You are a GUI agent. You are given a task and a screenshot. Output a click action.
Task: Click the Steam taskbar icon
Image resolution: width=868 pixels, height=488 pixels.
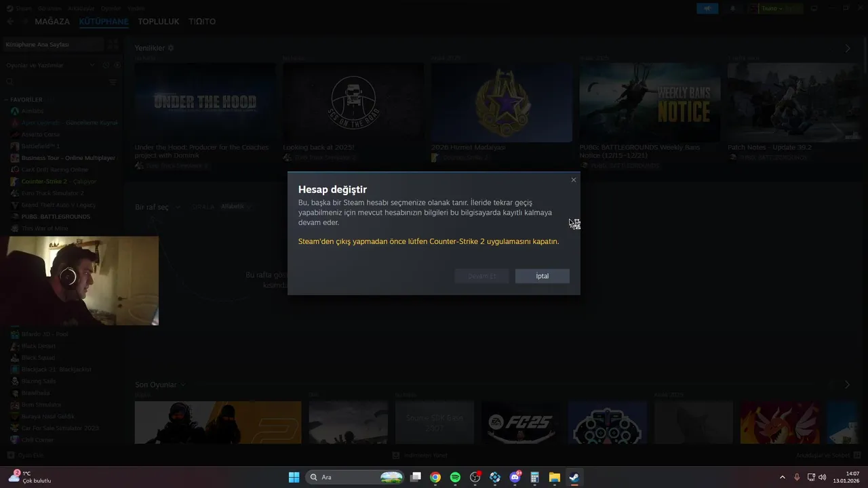click(x=574, y=477)
